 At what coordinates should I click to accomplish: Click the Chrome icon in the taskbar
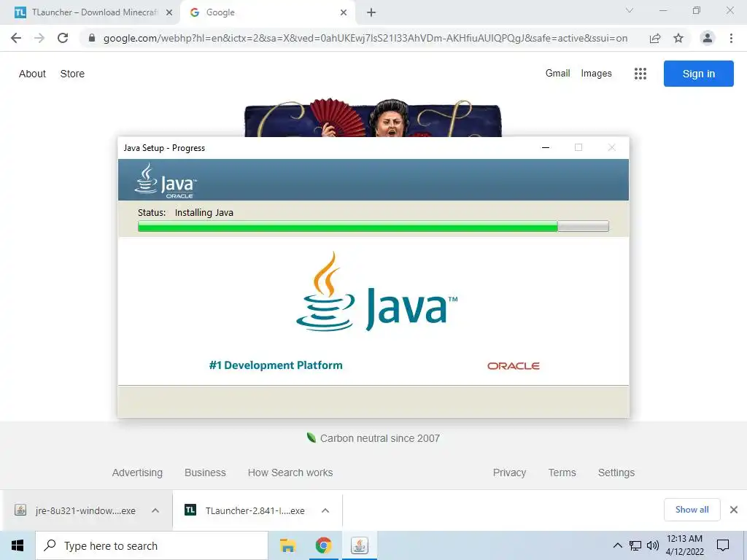[x=323, y=545]
